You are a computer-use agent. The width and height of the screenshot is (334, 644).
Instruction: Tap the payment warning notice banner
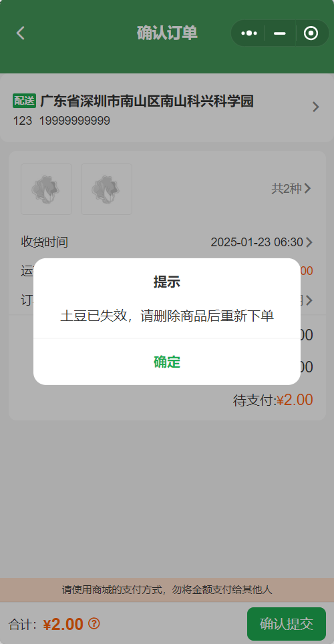[167, 590]
